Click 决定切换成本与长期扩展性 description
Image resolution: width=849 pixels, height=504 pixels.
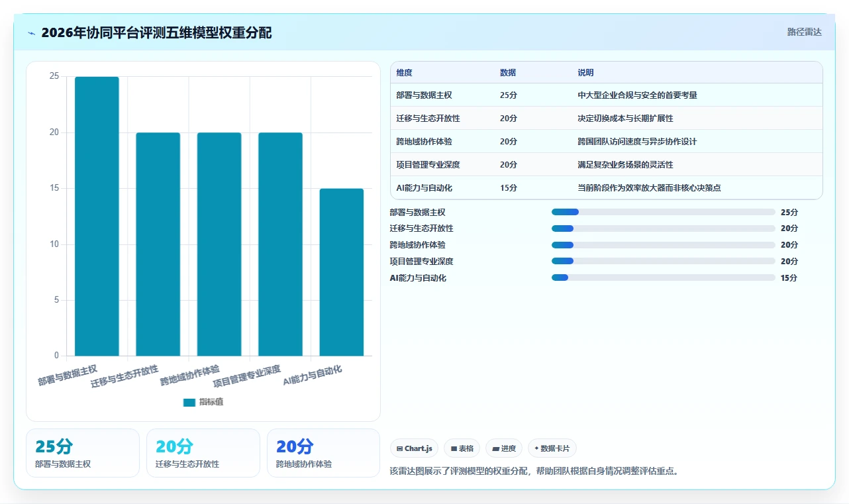pyautogui.click(x=625, y=119)
